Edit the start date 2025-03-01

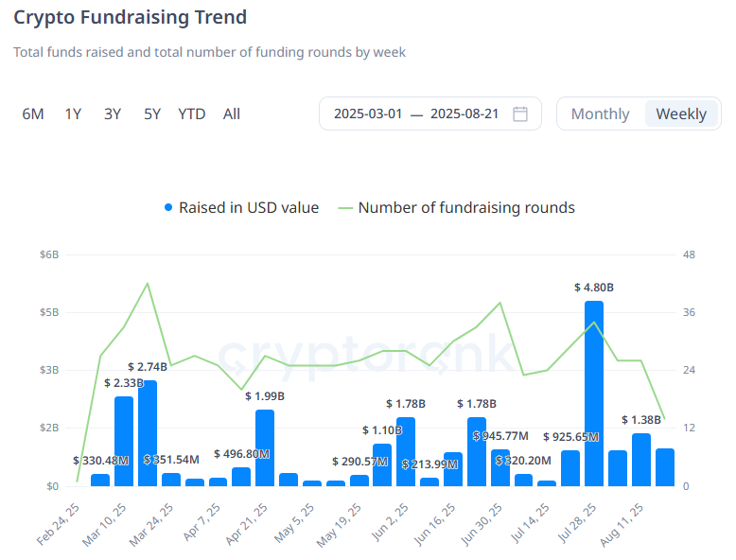[368, 114]
